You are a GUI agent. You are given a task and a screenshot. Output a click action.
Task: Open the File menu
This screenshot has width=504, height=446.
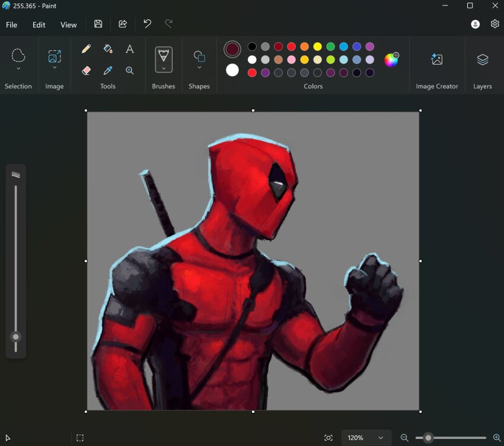(x=12, y=25)
